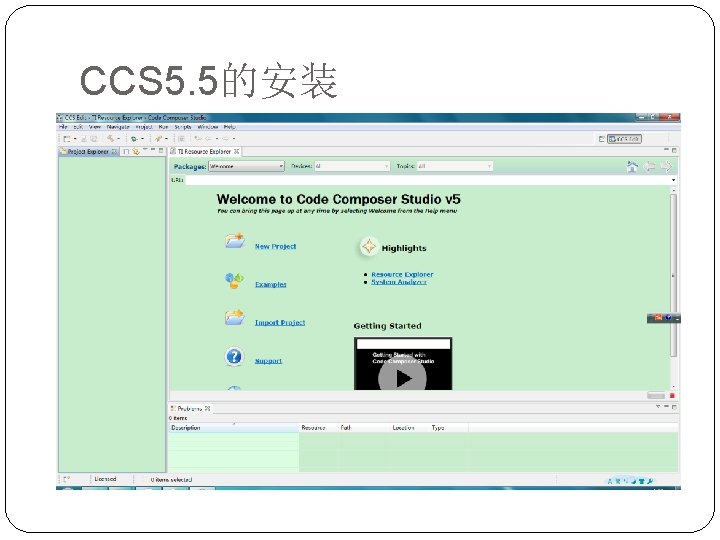Image resolution: width=720 pixels, height=540 pixels.
Task: Open the New button dropdown arrow
Action: pyautogui.click(x=75, y=139)
